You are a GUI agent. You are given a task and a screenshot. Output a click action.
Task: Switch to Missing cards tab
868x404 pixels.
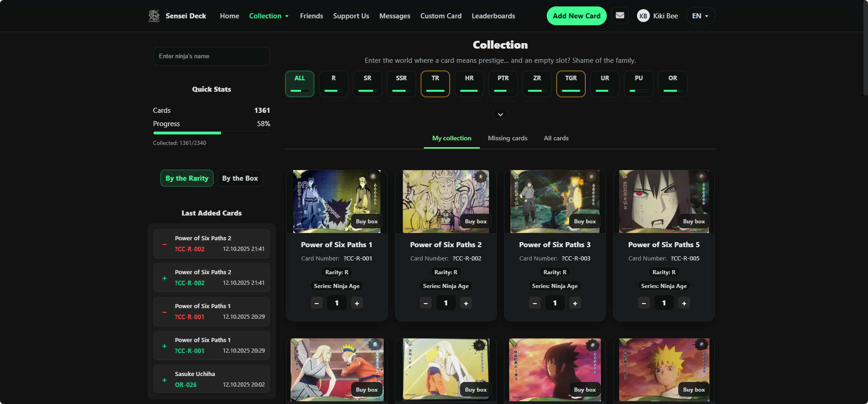tap(507, 138)
